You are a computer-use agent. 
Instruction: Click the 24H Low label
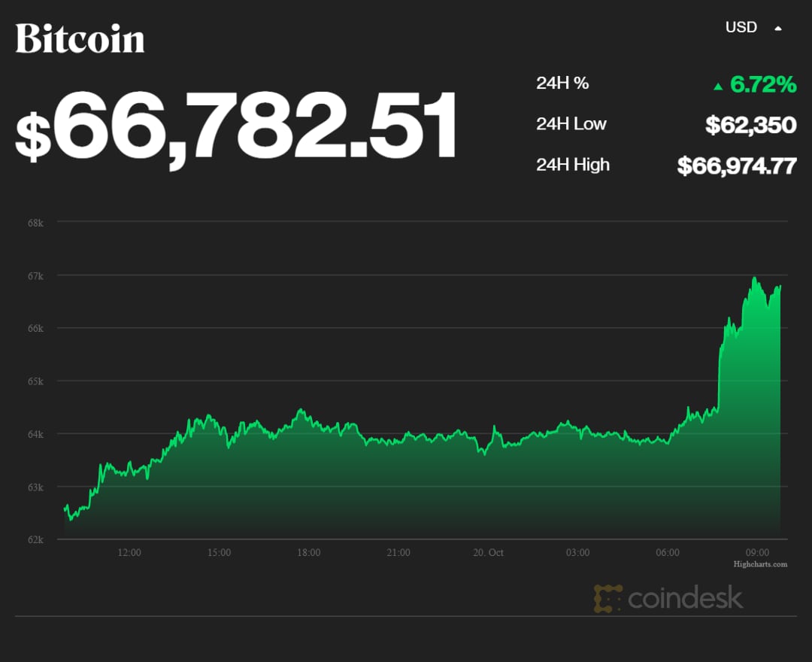pyautogui.click(x=571, y=124)
